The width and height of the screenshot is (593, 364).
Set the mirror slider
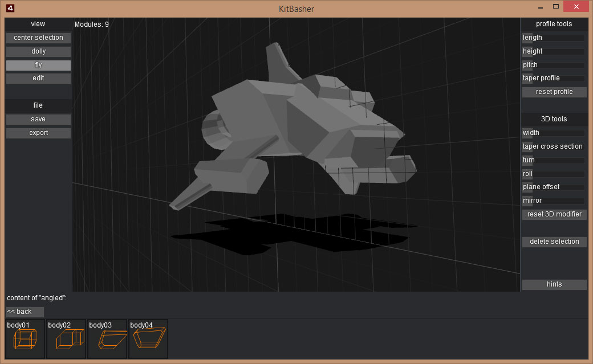click(554, 201)
